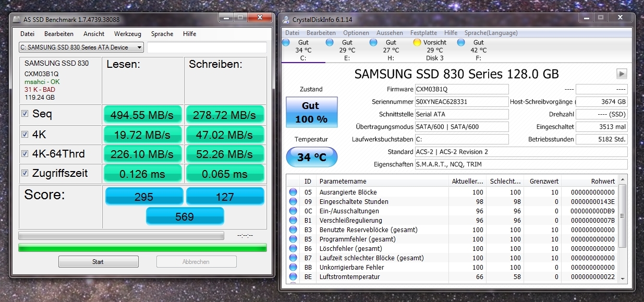Open the Festplatte menu in CrystalDiskInfo
The height and width of the screenshot is (302, 644).
pyautogui.click(x=424, y=32)
